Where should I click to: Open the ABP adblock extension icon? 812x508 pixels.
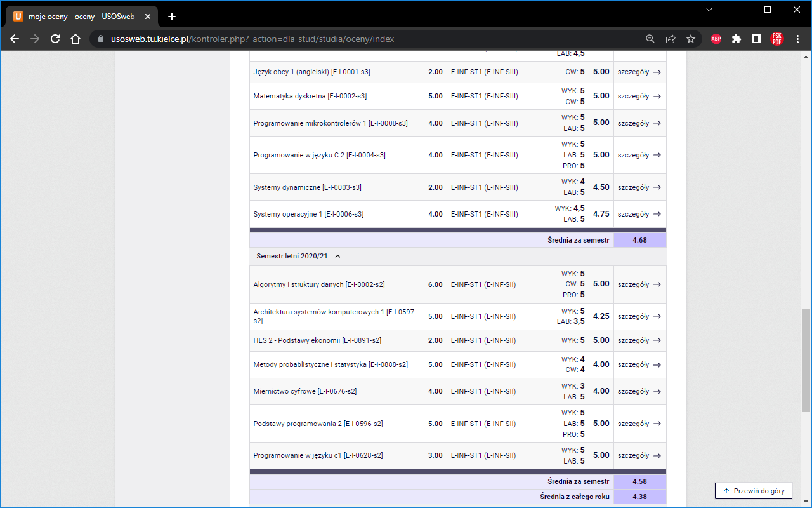[716, 39]
